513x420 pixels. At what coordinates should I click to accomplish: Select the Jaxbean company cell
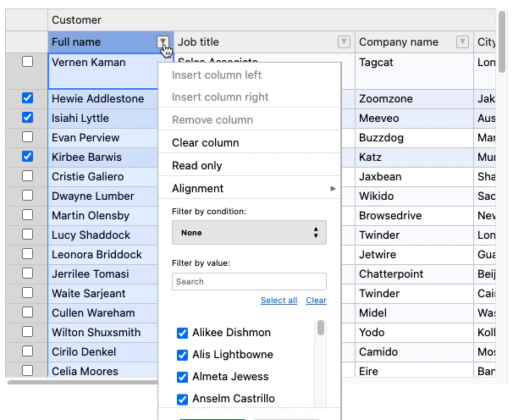pos(414,176)
